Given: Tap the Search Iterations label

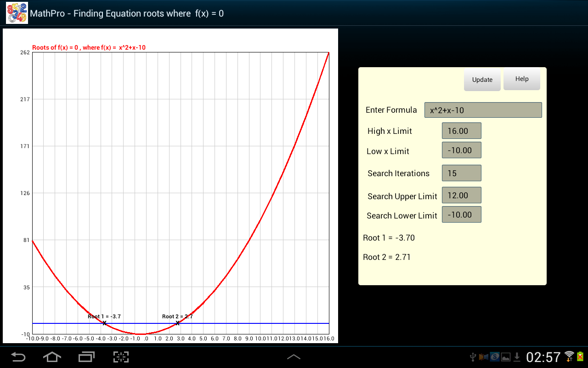Looking at the screenshot, I should click(398, 173).
